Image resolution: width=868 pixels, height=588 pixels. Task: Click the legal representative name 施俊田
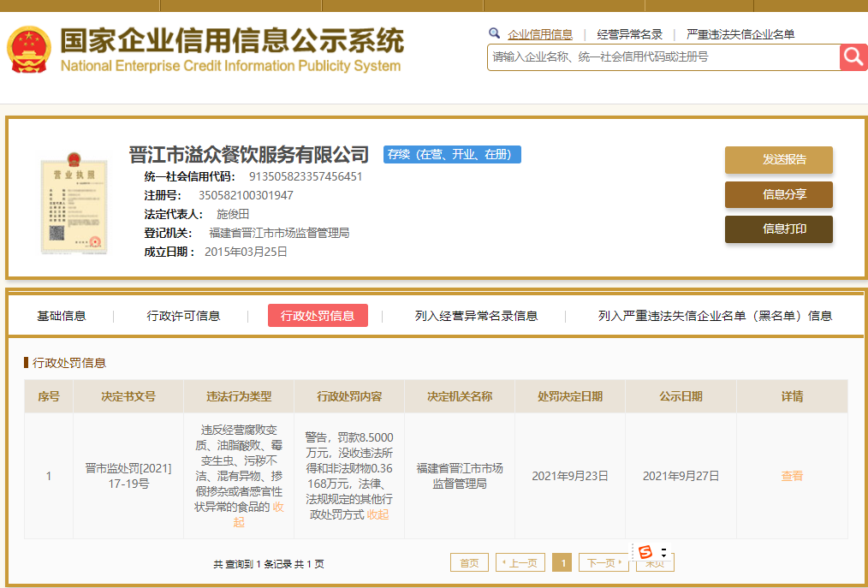(x=233, y=214)
